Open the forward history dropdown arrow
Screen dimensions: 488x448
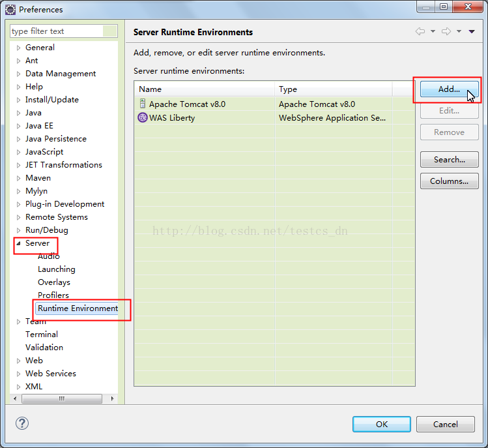point(459,31)
